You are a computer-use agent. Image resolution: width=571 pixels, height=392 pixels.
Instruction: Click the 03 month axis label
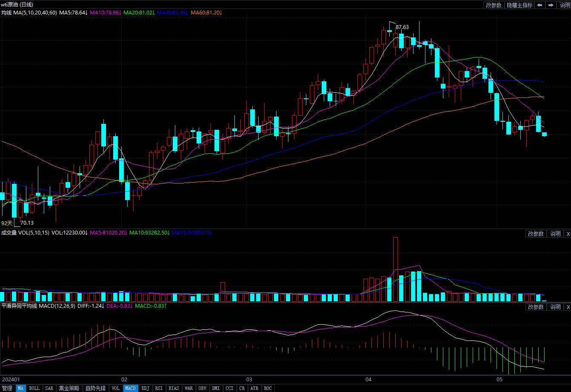click(x=249, y=379)
